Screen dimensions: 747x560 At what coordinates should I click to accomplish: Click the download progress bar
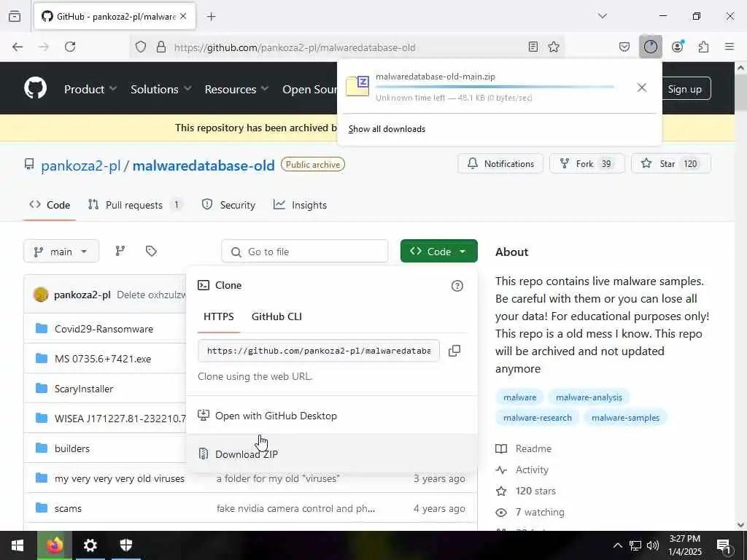click(x=495, y=87)
